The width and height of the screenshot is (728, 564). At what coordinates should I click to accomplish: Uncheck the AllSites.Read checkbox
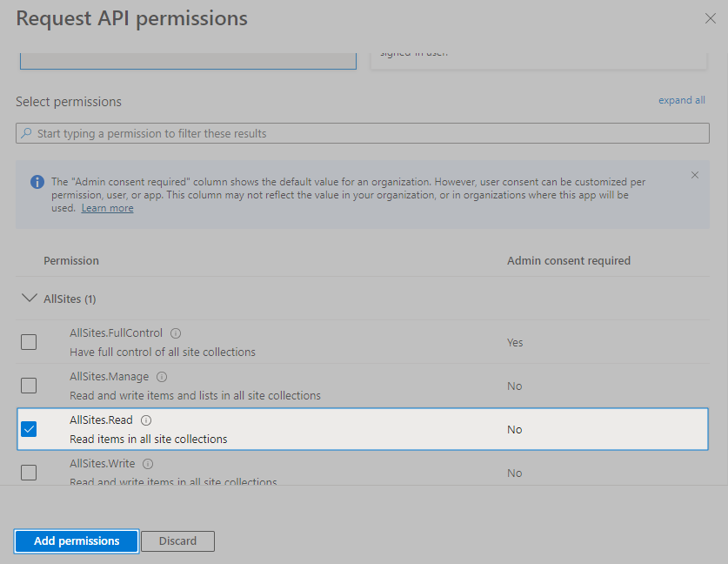coord(29,429)
